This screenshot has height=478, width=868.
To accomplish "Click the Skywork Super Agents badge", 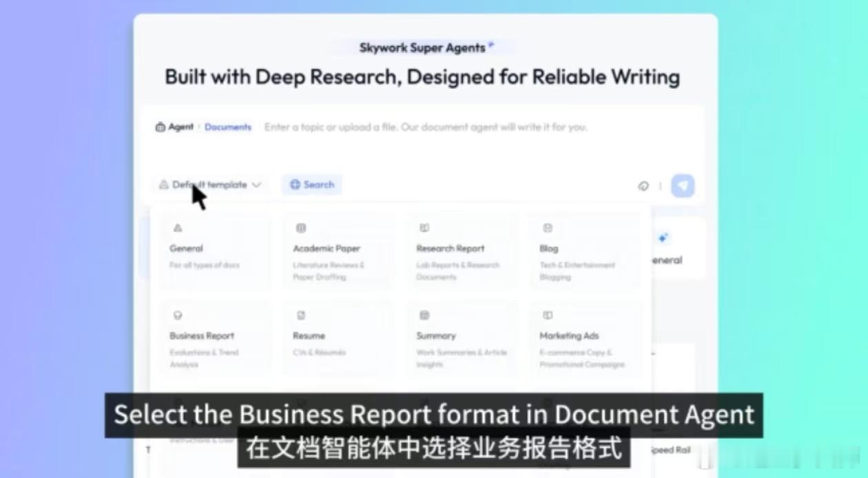I will (426, 48).
